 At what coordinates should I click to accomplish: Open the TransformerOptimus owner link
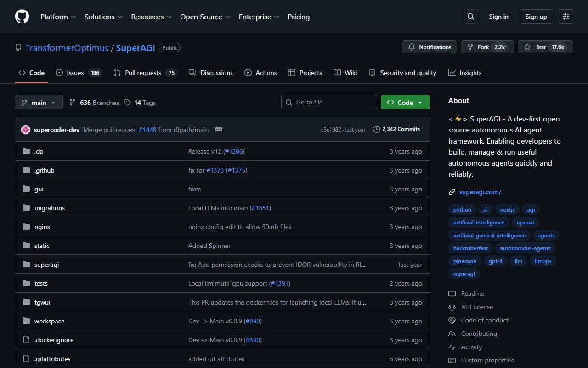[x=67, y=48]
